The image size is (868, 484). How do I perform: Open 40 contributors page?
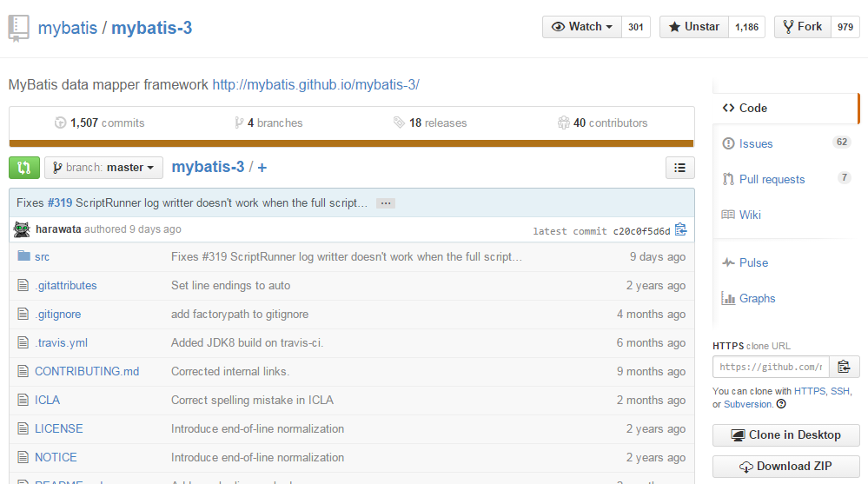click(602, 123)
